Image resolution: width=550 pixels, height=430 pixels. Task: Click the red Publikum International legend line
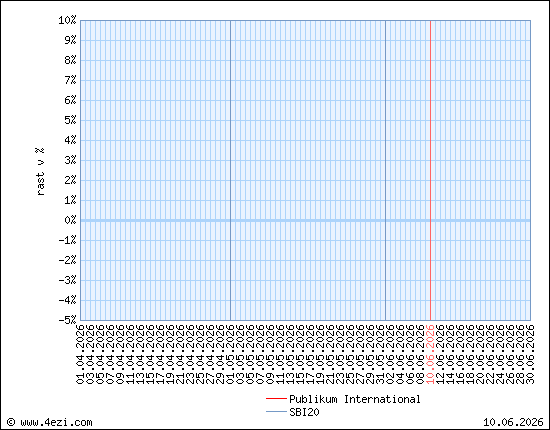276,399
